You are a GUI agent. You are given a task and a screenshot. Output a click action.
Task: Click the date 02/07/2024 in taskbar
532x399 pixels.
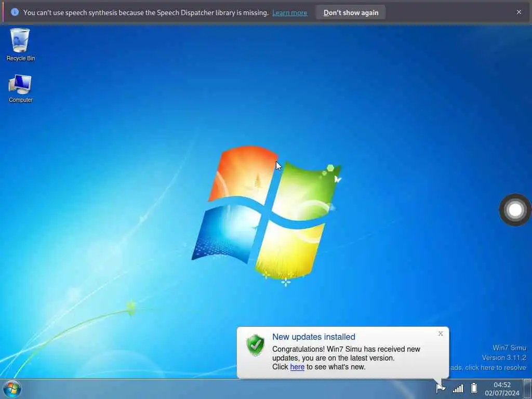[x=502, y=393]
